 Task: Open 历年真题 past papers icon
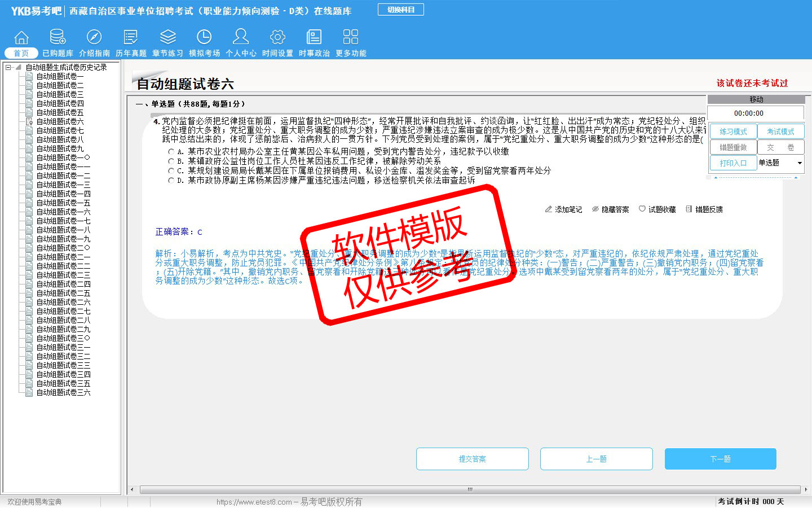coord(131,38)
